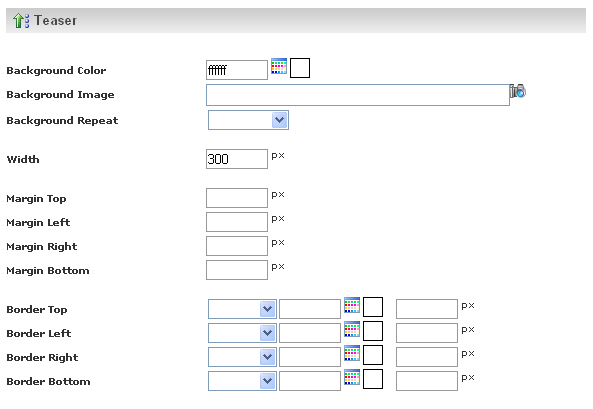Open the Border Right color palette icon
593x409 pixels.
(352, 353)
